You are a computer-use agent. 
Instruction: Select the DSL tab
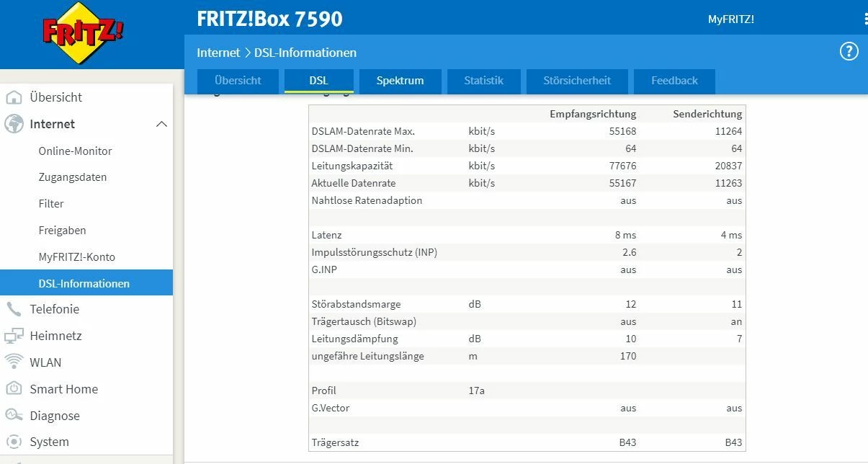coord(319,81)
